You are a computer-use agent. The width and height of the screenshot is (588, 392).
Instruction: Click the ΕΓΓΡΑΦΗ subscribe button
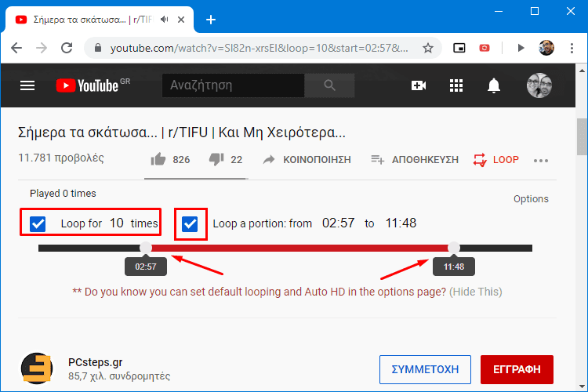[x=517, y=369]
